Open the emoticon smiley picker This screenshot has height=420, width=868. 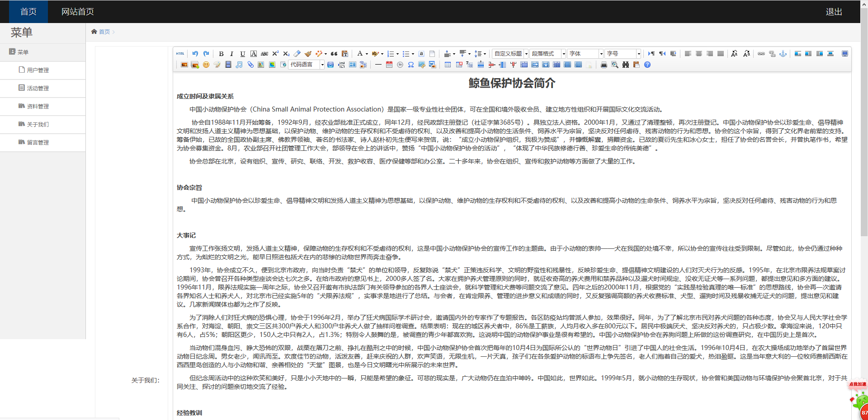(206, 65)
